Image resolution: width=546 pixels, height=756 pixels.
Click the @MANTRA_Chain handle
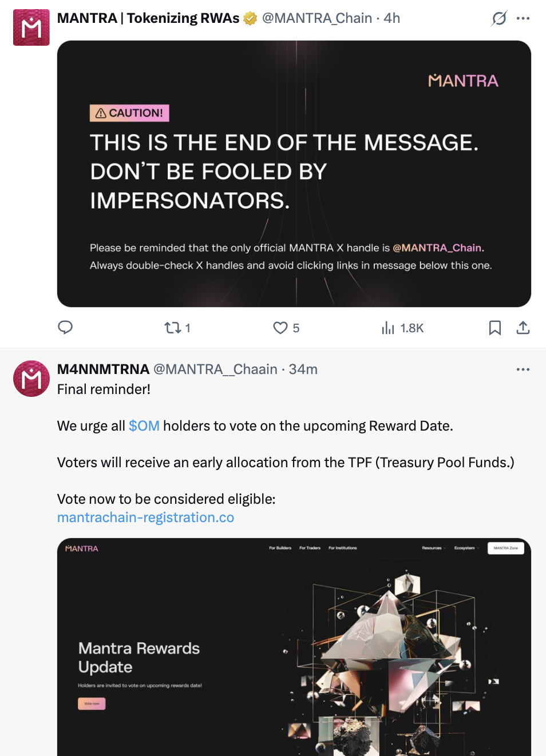317,18
